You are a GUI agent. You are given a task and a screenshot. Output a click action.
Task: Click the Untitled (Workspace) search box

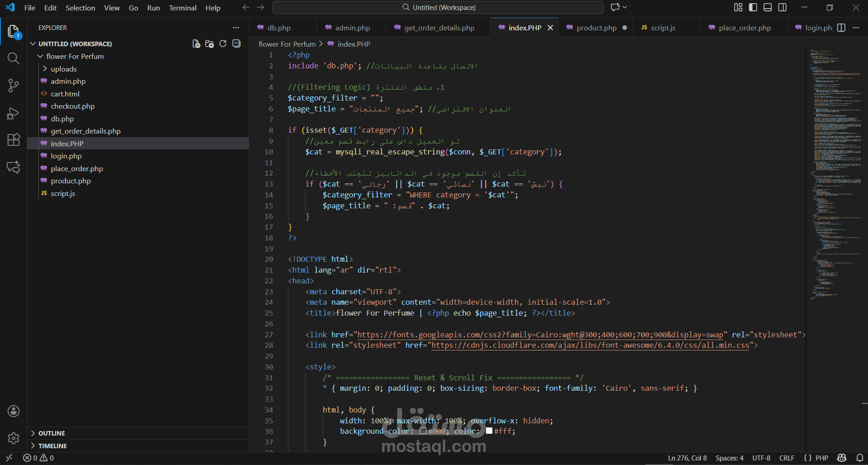tap(438, 8)
